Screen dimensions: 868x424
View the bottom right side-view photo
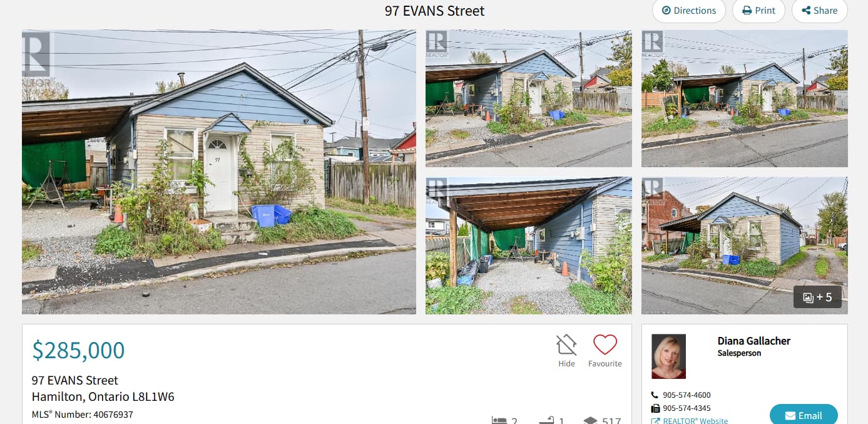pyautogui.click(x=745, y=246)
